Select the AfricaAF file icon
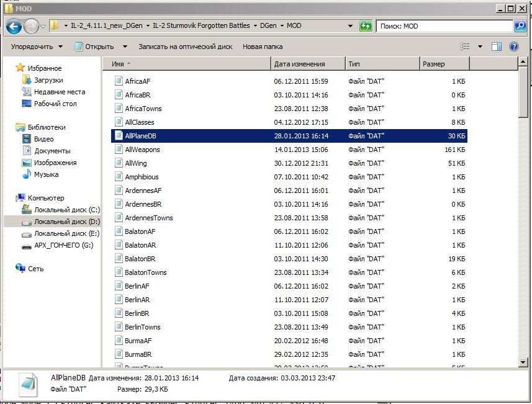The width and height of the screenshot is (532, 404). click(x=119, y=81)
